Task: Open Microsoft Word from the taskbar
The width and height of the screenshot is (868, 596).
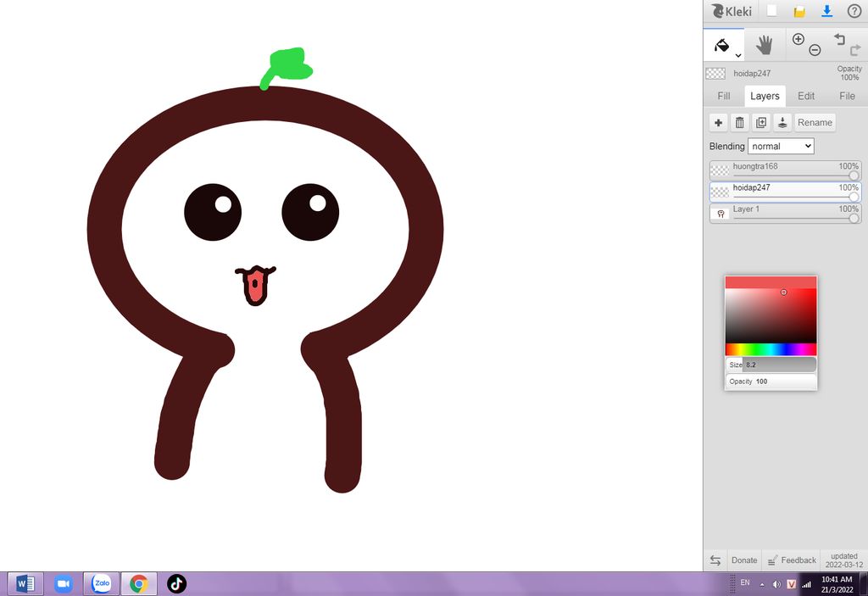Action: pyautogui.click(x=25, y=584)
